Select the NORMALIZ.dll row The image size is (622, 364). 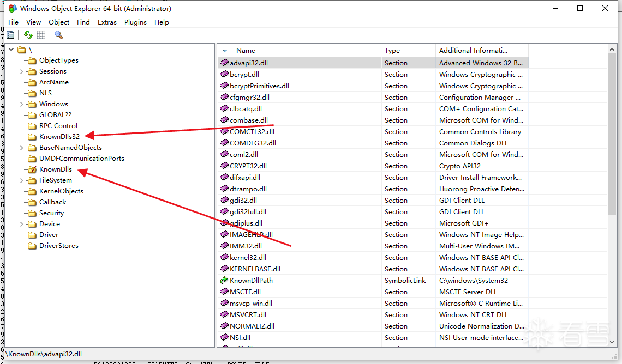click(373, 326)
